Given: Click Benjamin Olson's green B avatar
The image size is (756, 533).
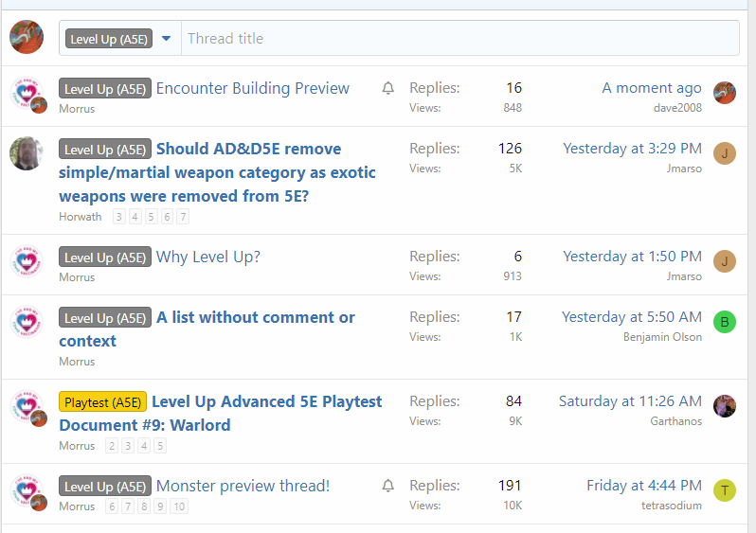Looking at the screenshot, I should 724,322.
